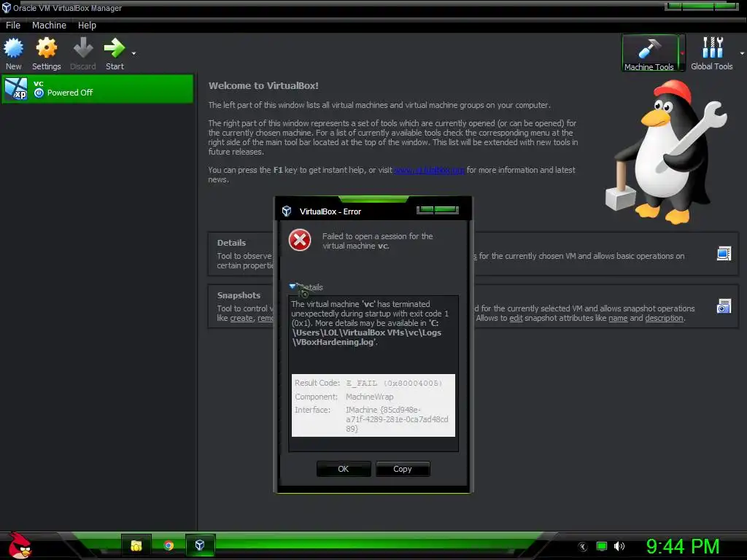Expand Global Tools dropdown arrow
Image resolution: width=747 pixels, height=560 pixels.
[x=742, y=53]
